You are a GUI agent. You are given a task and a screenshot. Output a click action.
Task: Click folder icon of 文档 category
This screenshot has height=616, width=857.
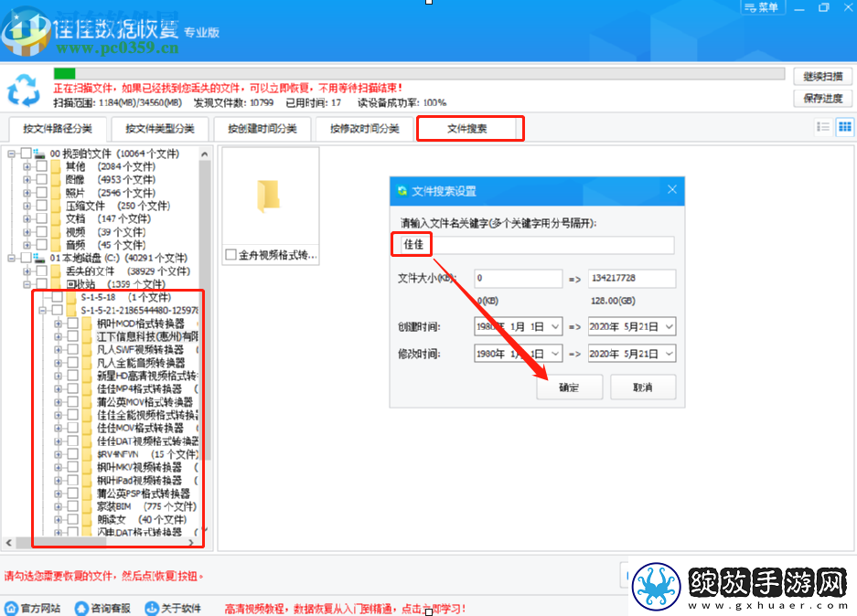56,218
